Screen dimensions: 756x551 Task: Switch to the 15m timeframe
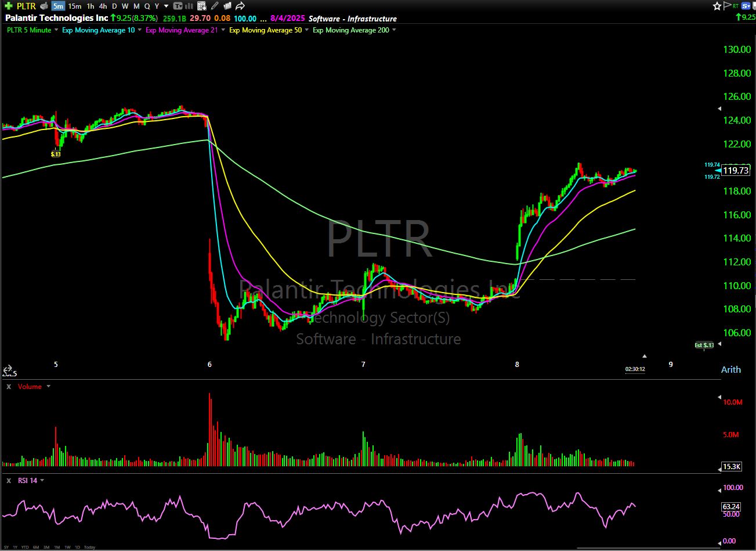[74, 6]
